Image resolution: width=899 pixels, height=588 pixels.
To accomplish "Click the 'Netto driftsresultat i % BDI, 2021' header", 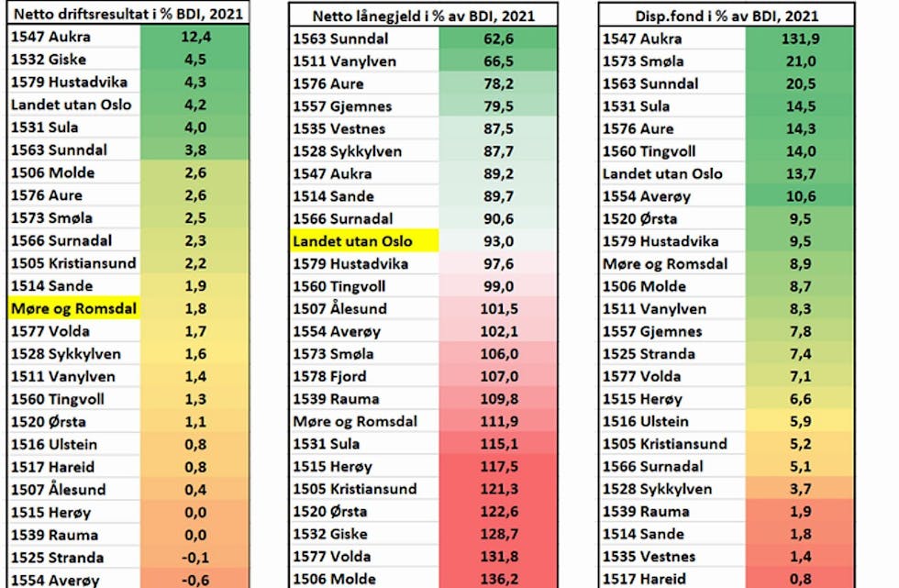I will click(128, 14).
